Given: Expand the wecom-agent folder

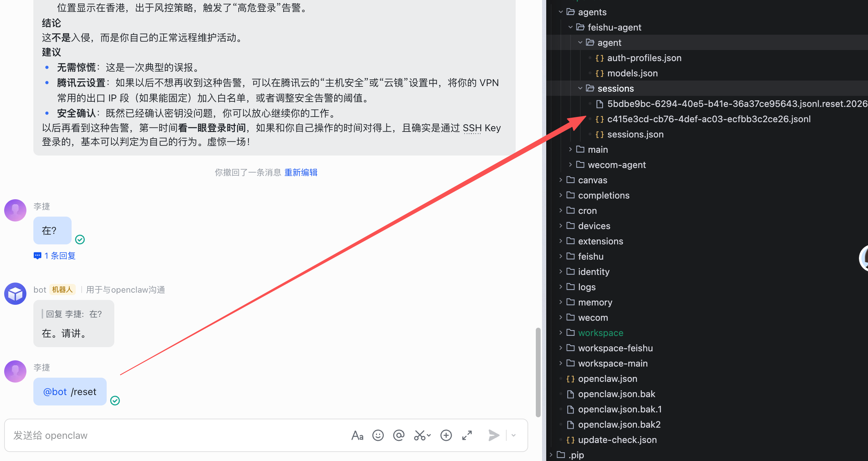Looking at the screenshot, I should pos(571,165).
